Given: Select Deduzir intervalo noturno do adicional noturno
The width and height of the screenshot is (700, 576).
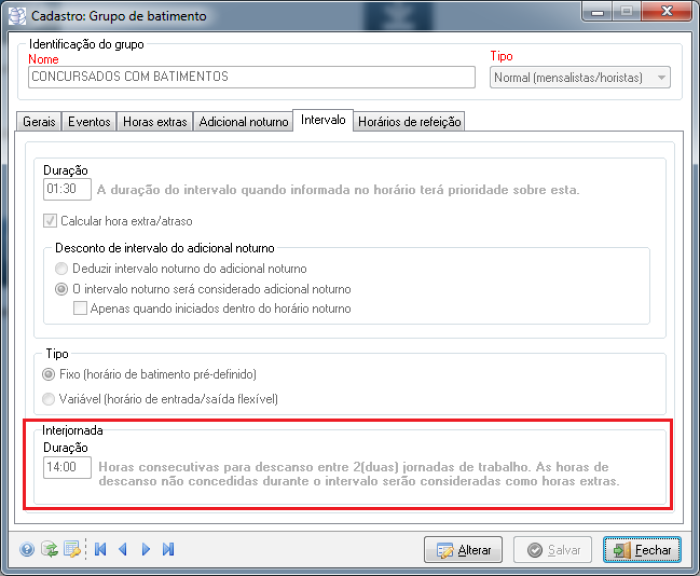Looking at the screenshot, I should (62, 269).
